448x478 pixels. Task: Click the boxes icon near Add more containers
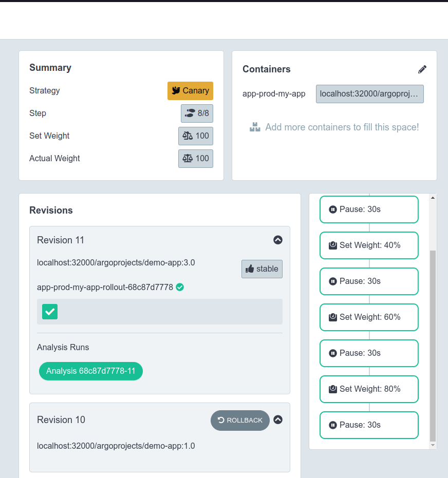point(255,127)
